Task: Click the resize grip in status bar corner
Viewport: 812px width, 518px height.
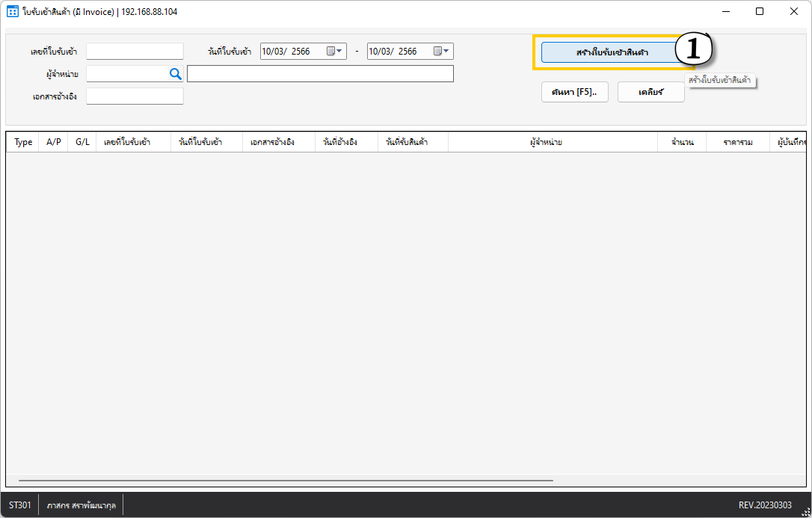Action: point(805,510)
